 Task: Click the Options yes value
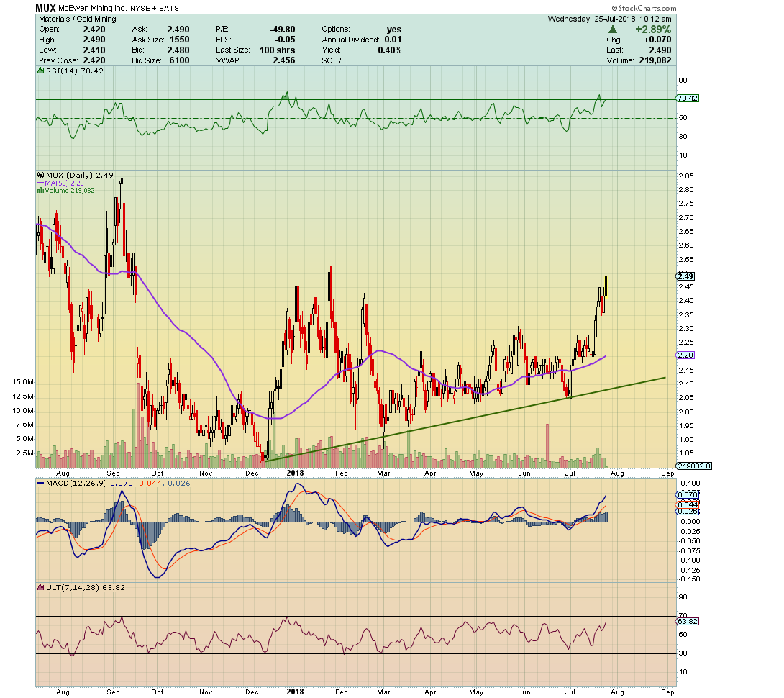click(x=394, y=30)
